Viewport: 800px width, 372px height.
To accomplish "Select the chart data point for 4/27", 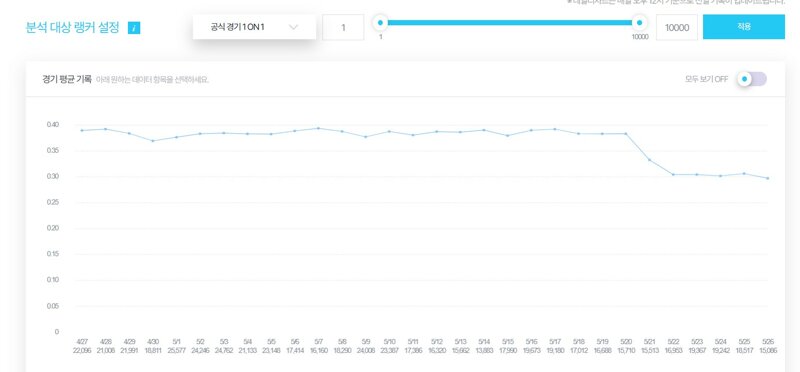I will click(82, 131).
